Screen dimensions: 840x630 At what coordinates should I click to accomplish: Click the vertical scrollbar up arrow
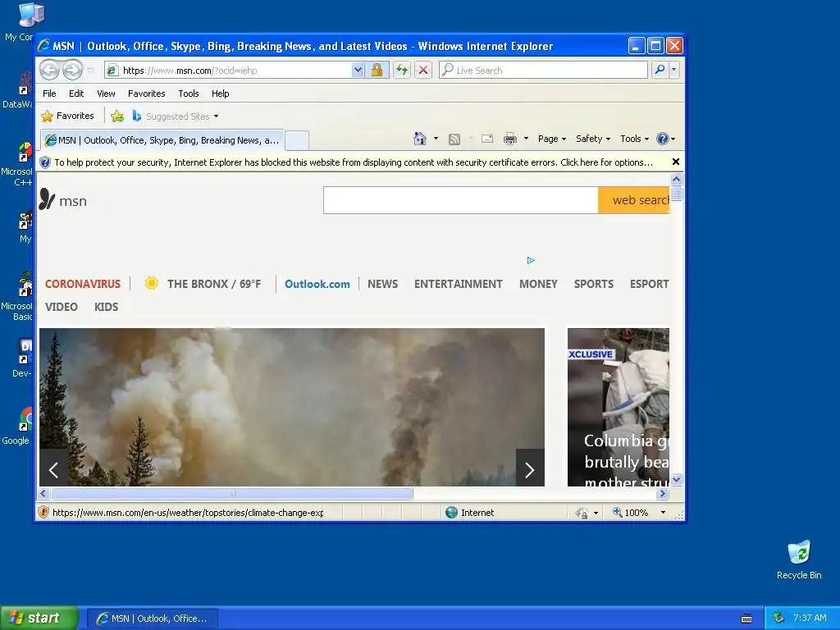tap(676, 180)
